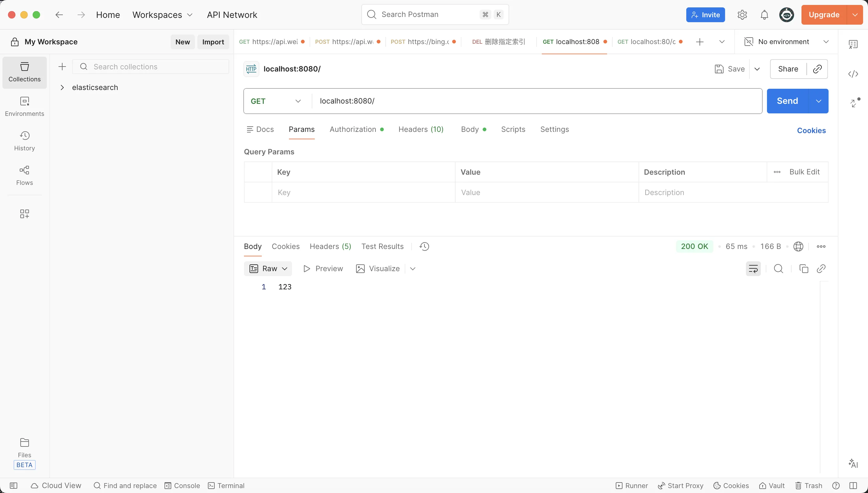Open the Flows sidebar panel
This screenshot has height=493, width=868.
click(24, 175)
